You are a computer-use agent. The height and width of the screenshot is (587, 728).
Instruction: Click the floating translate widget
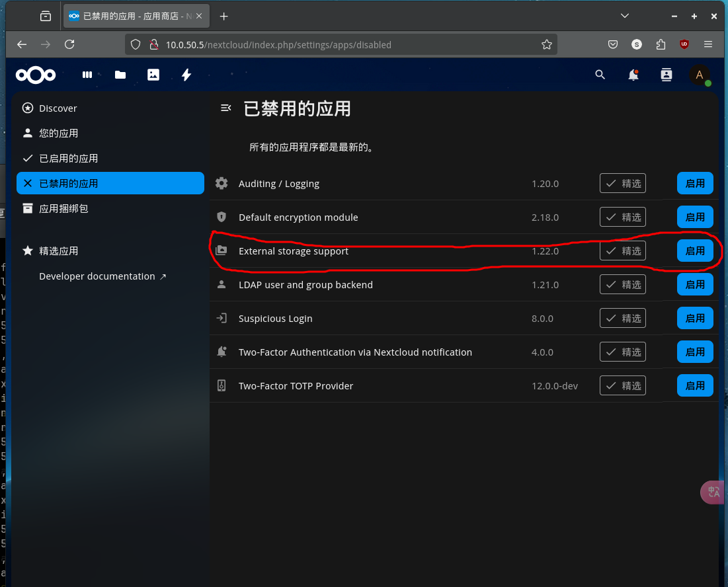pyautogui.click(x=713, y=492)
